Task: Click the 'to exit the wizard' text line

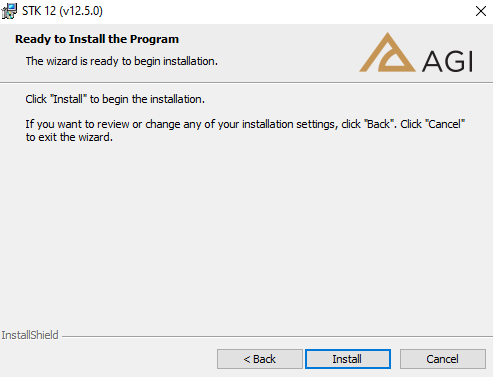Action: (69, 137)
